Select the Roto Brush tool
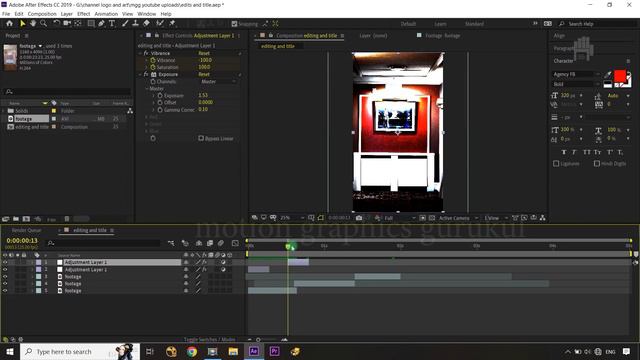 [x=160, y=24]
